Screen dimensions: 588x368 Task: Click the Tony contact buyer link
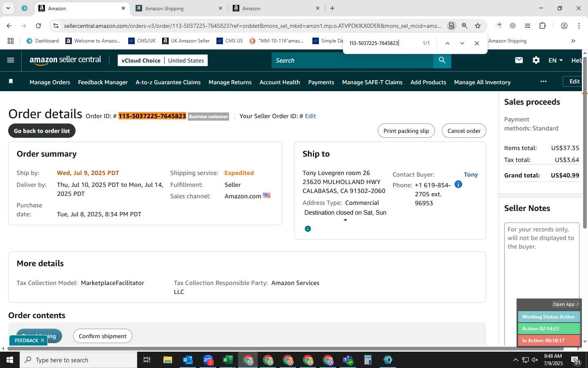471,175
